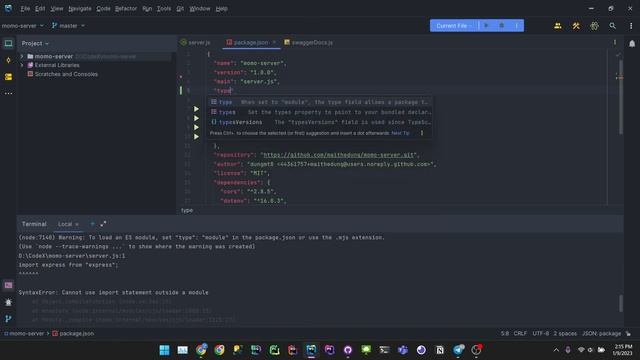Screen dimensions: 640x360
Task: Open the Edit menu
Action: coord(40,9)
